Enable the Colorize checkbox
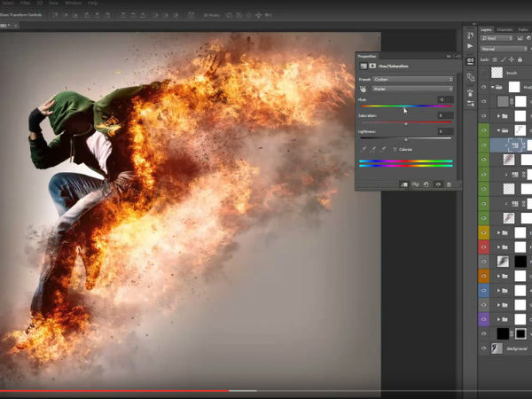The height and width of the screenshot is (399, 532). coord(395,149)
